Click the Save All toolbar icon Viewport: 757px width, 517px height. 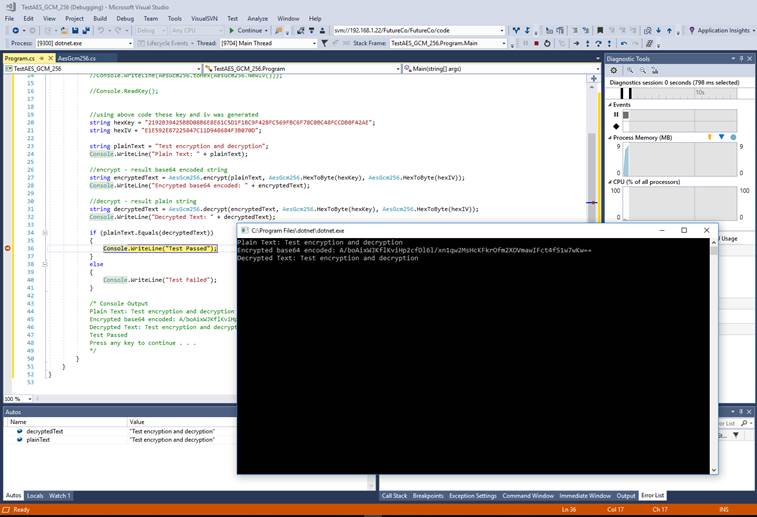86,30
